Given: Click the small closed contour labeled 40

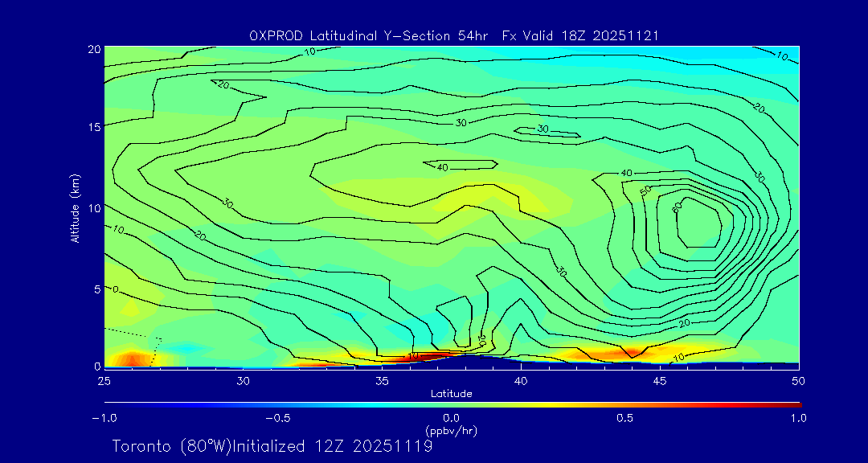Looking at the screenshot, I should (462, 166).
